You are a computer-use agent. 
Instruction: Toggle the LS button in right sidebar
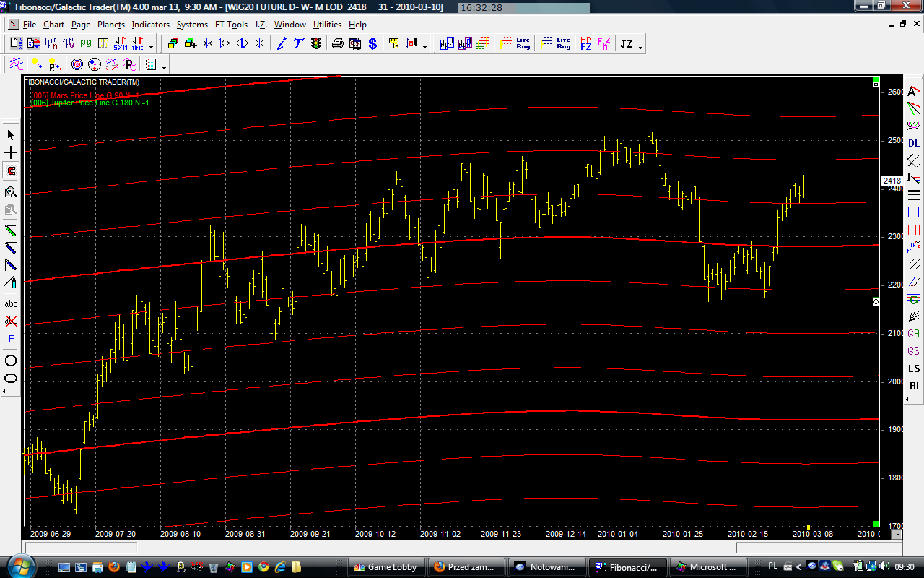click(x=914, y=368)
